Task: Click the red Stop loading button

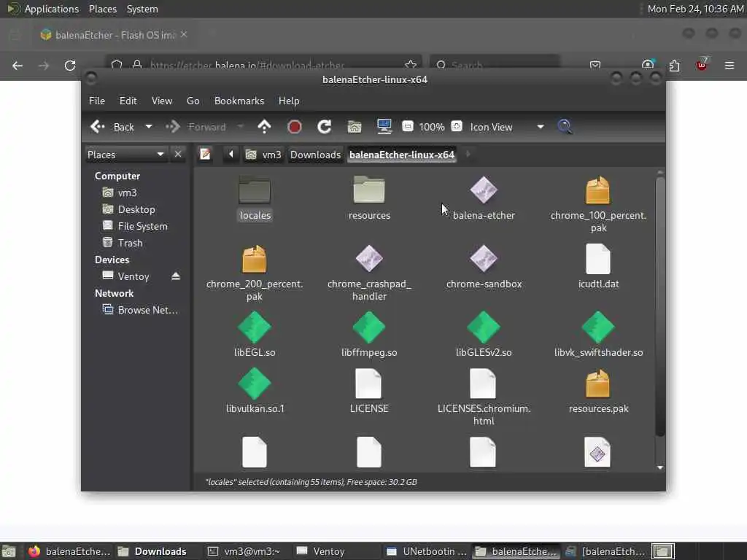Action: pos(295,127)
